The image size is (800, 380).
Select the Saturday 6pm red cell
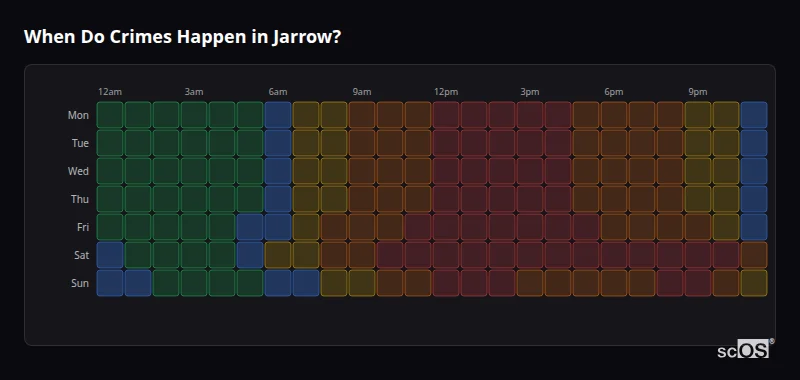[614, 255]
